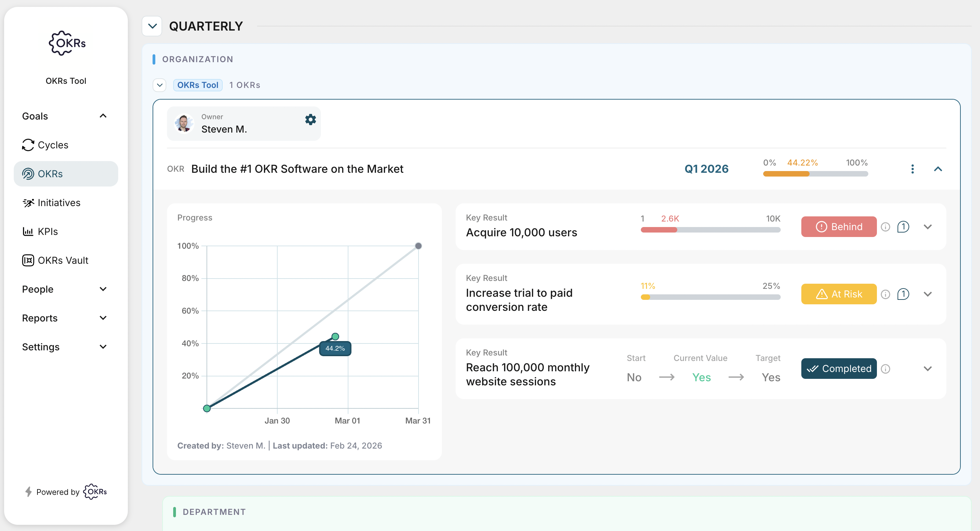
Task: Collapse the Build #1 OKR Software objective
Action: click(x=938, y=169)
